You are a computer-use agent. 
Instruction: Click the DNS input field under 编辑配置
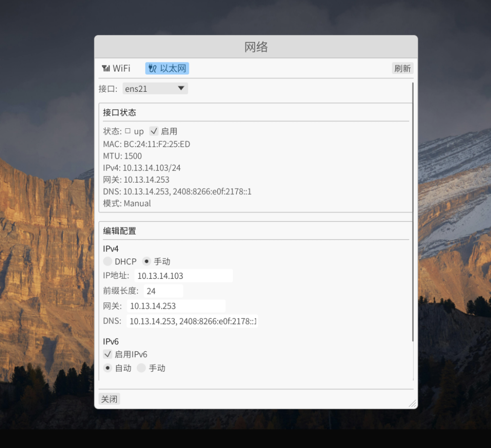point(192,321)
